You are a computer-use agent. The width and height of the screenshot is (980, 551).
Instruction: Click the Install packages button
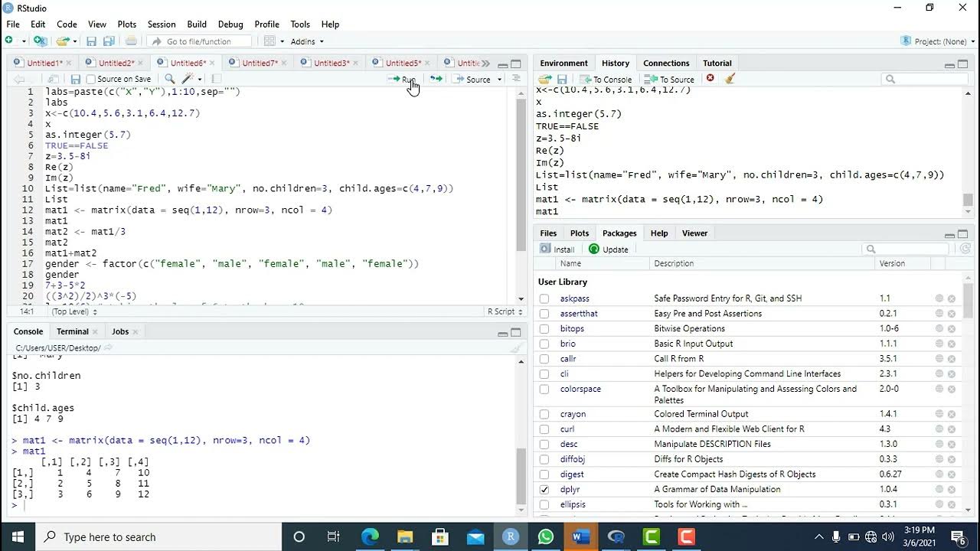tap(557, 249)
